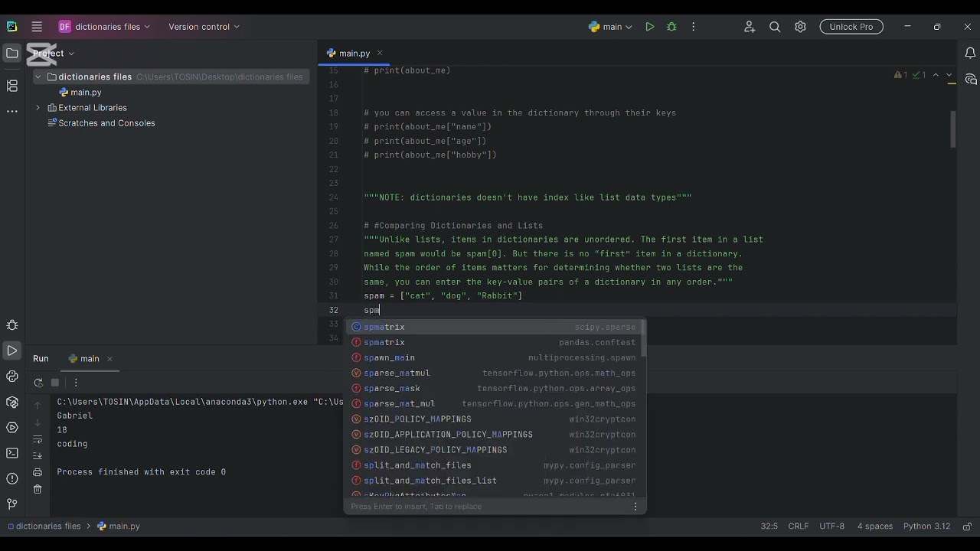The image size is (980, 551).
Task: Choose spawn_main completion suggestion
Action: tap(493, 358)
